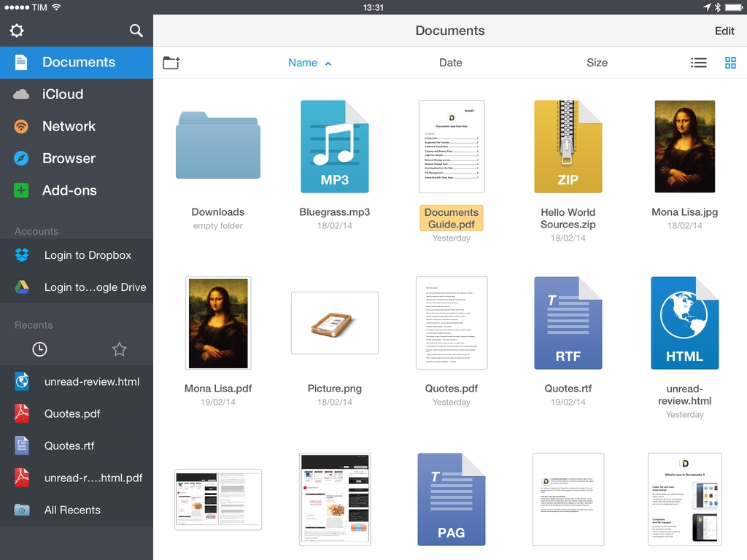This screenshot has width=747, height=560.
Task: Tap the search magnifier icon
Action: point(136,31)
